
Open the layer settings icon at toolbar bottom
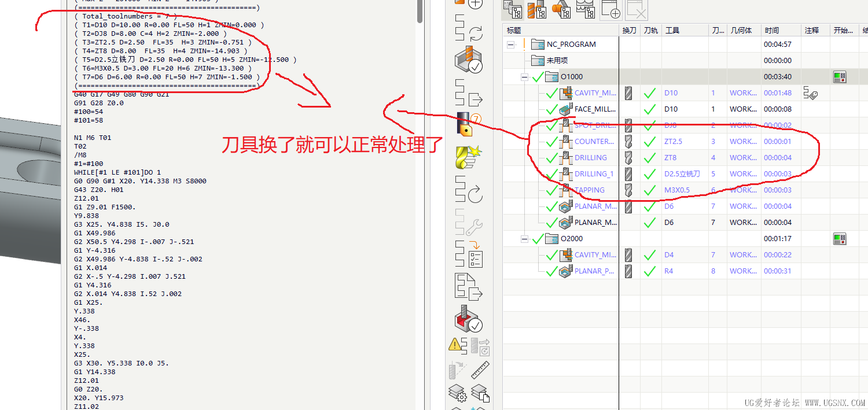459,394
